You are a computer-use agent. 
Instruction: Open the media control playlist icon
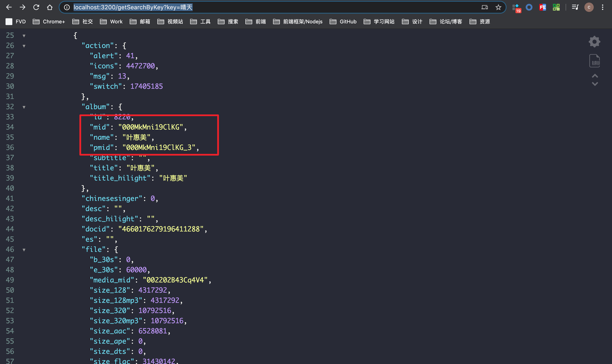click(575, 7)
